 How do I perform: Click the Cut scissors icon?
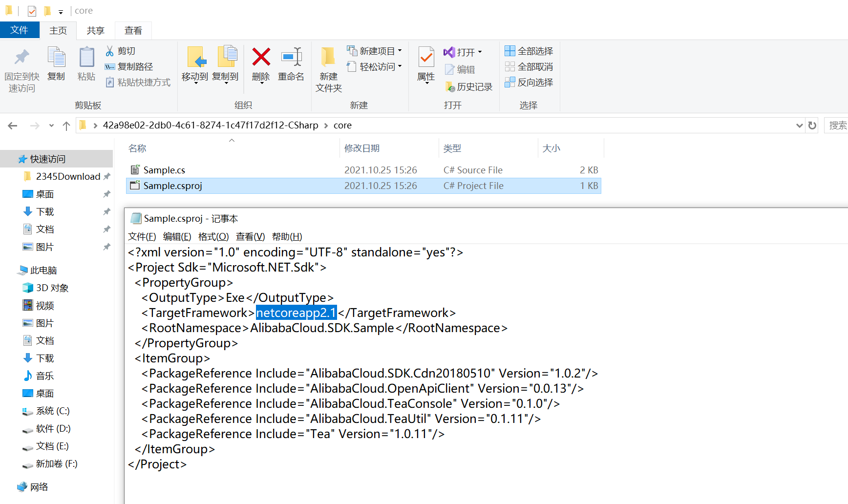point(110,51)
